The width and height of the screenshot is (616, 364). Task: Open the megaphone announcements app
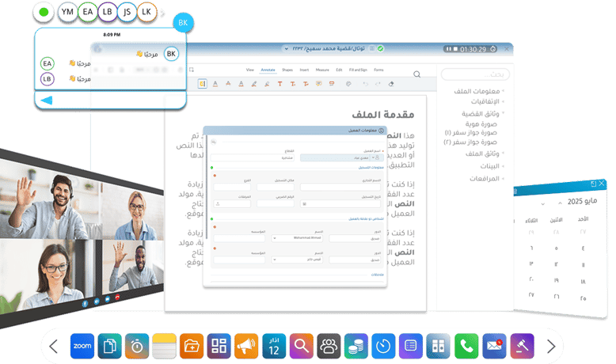click(246, 346)
